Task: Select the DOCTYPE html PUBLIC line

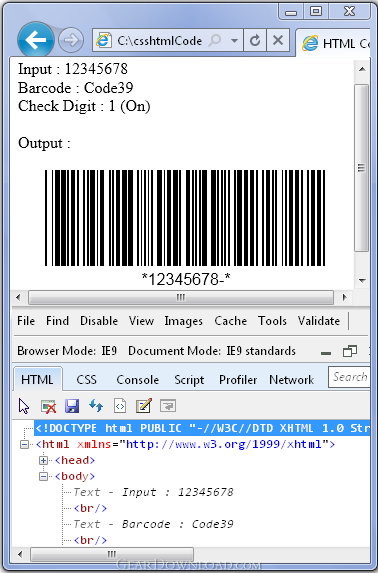Action: pos(202,428)
